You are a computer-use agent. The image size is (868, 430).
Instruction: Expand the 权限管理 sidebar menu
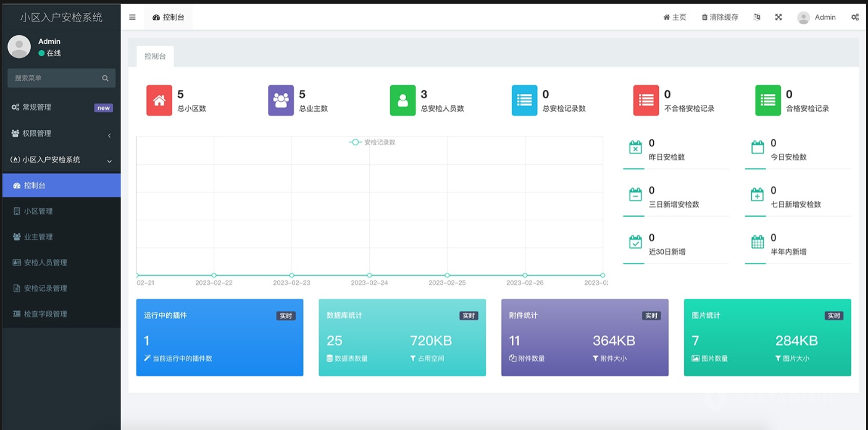[61, 134]
